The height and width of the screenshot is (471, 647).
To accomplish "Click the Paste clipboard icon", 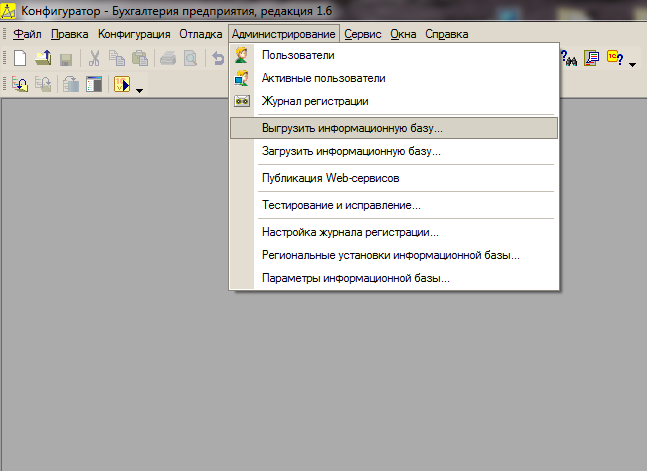I will pos(140,58).
